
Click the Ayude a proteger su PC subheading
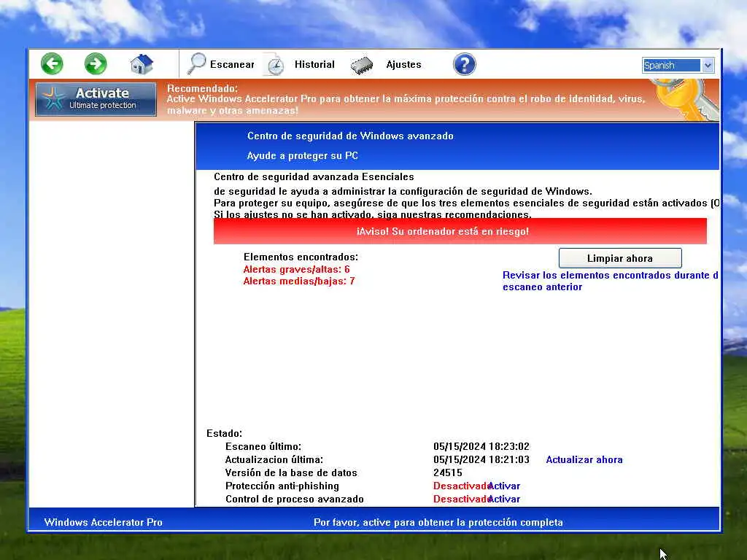(x=302, y=156)
